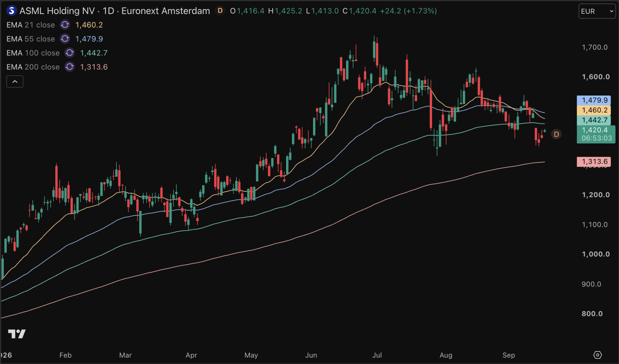Image resolution: width=619 pixels, height=364 pixels.
Task: Click the 900.0 price axis label
Action: coord(591,284)
